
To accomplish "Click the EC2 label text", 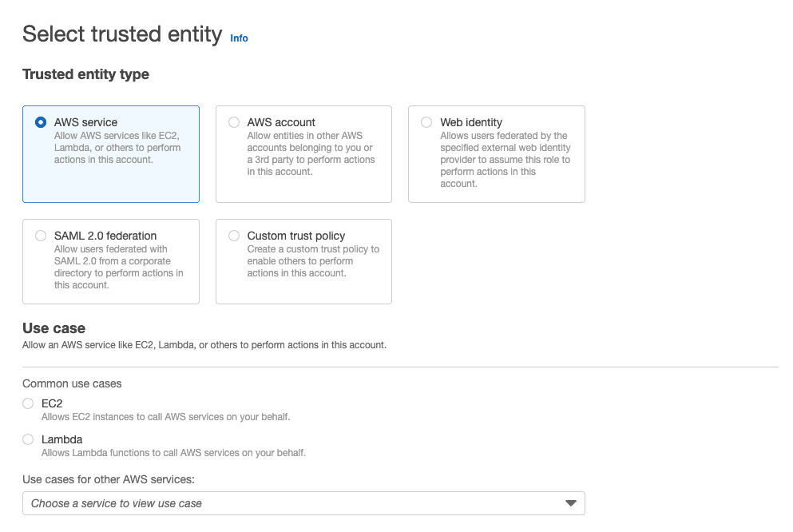I will coord(52,403).
